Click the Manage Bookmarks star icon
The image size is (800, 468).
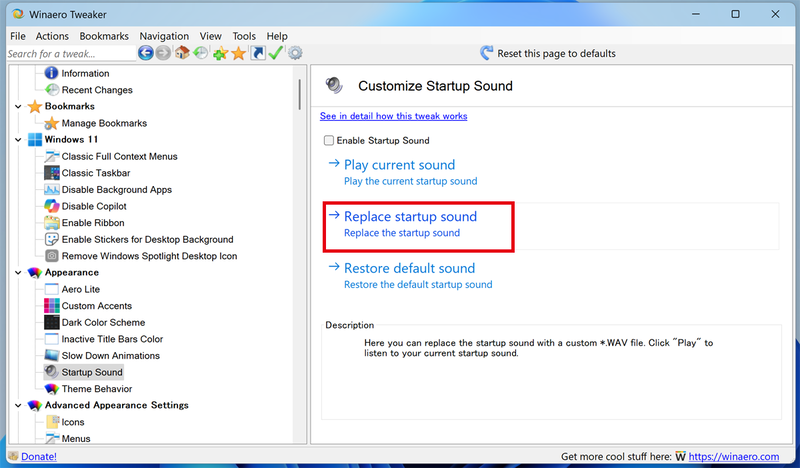pos(52,123)
